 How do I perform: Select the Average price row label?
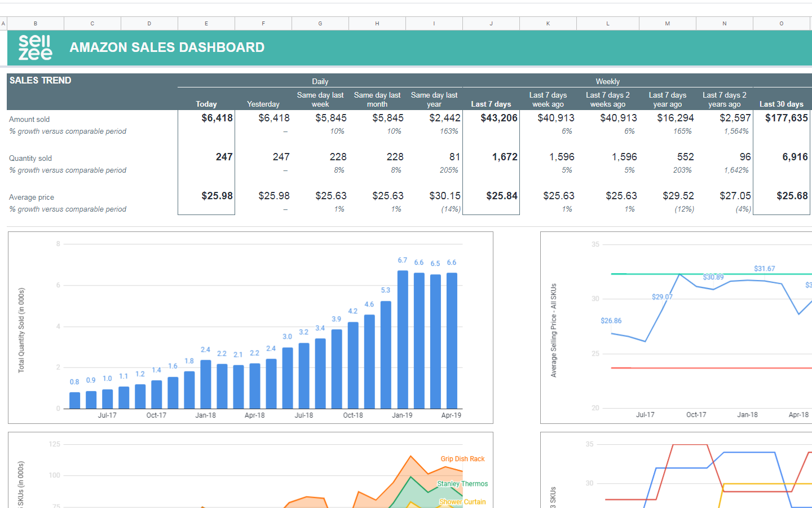coord(32,197)
